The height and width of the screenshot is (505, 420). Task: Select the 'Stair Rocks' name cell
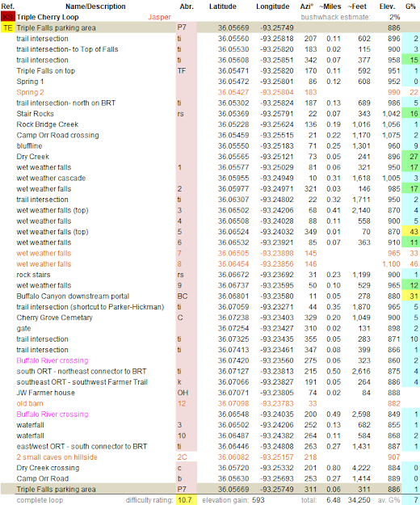tap(35, 114)
